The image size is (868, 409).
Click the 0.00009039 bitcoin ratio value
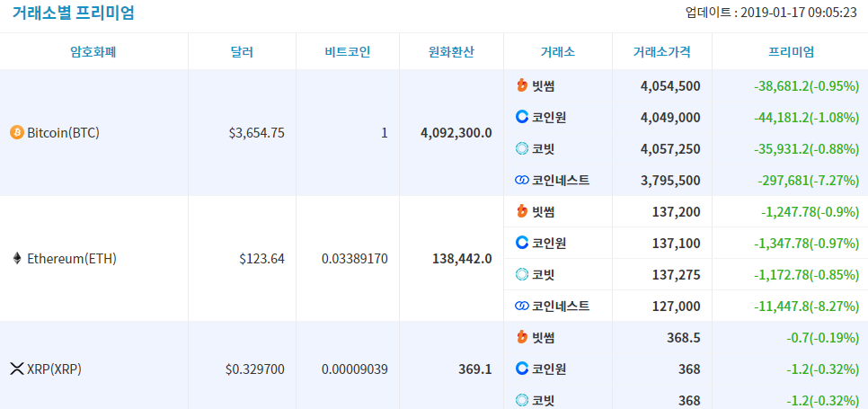355,369
